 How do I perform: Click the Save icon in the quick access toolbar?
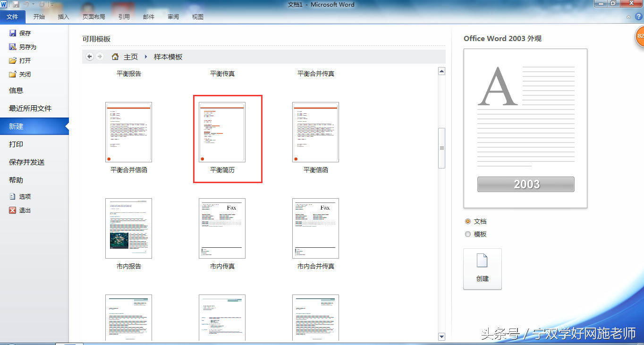coord(17,5)
